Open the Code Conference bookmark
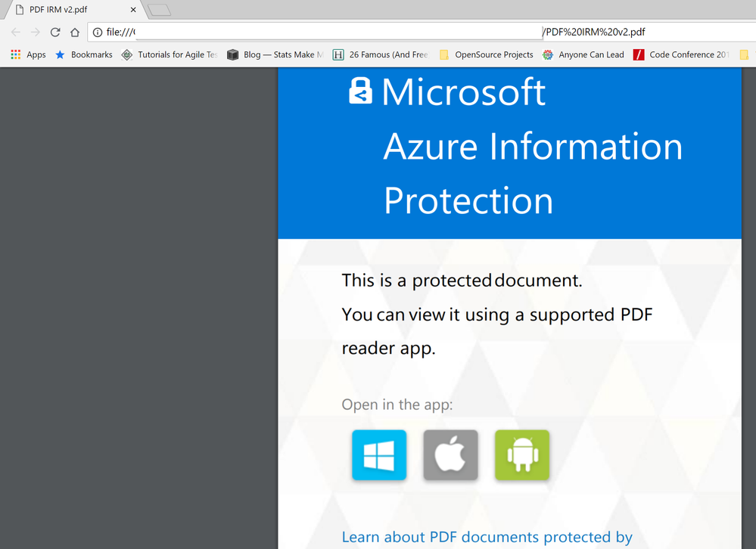The height and width of the screenshot is (549, 756). pos(682,55)
